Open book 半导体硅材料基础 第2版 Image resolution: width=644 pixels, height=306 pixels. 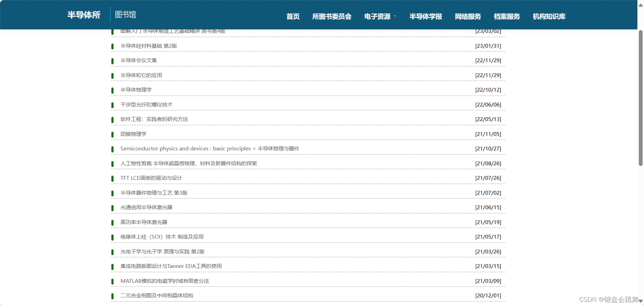pyautogui.click(x=149, y=46)
